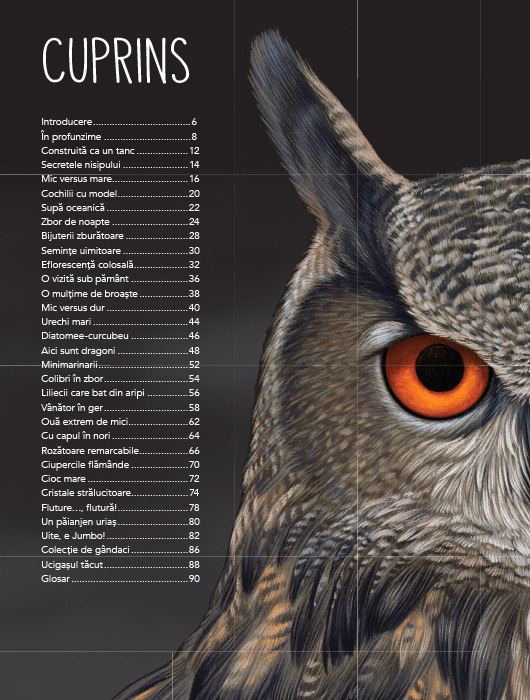Select Liliecii care bat din aripi
530x700 pixels.
click(120, 393)
